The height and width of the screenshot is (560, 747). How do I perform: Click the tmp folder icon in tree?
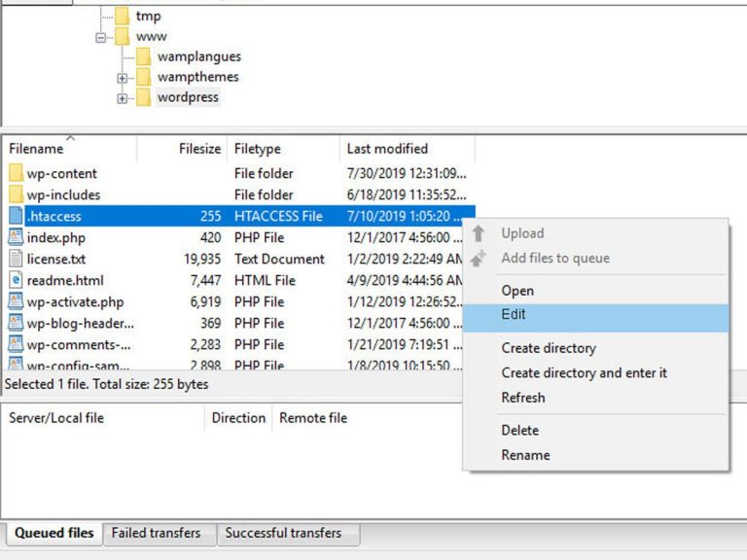tap(122, 16)
